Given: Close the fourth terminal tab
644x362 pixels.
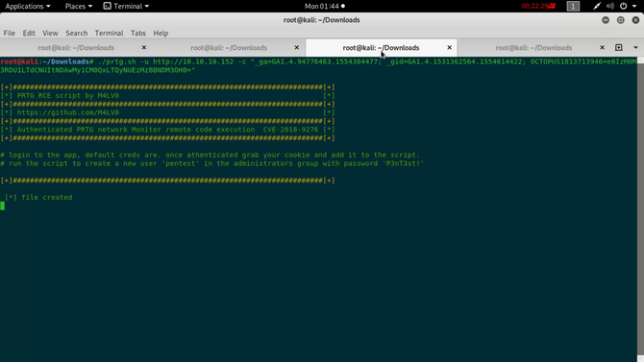Looking at the screenshot, I should (602, 48).
